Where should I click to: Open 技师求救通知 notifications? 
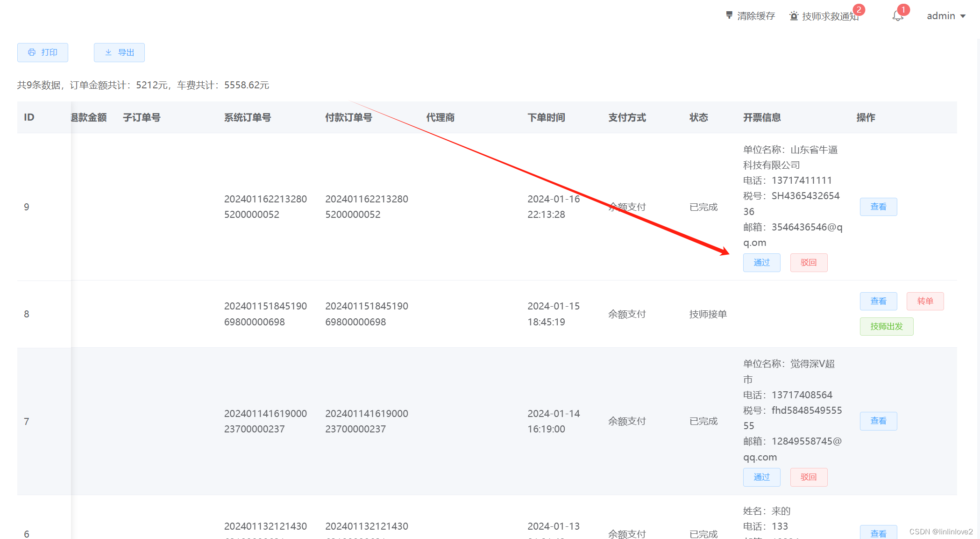pyautogui.click(x=830, y=16)
